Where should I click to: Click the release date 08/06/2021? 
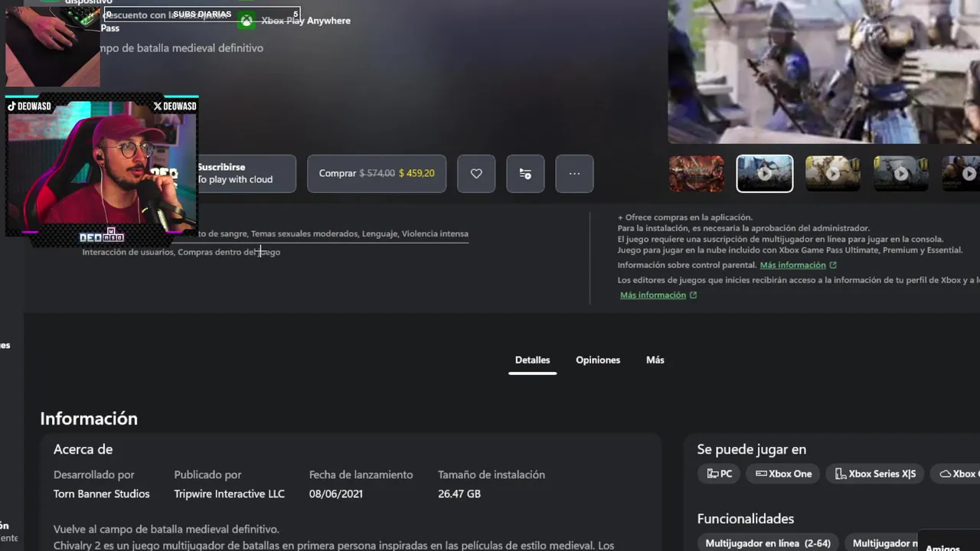click(336, 494)
